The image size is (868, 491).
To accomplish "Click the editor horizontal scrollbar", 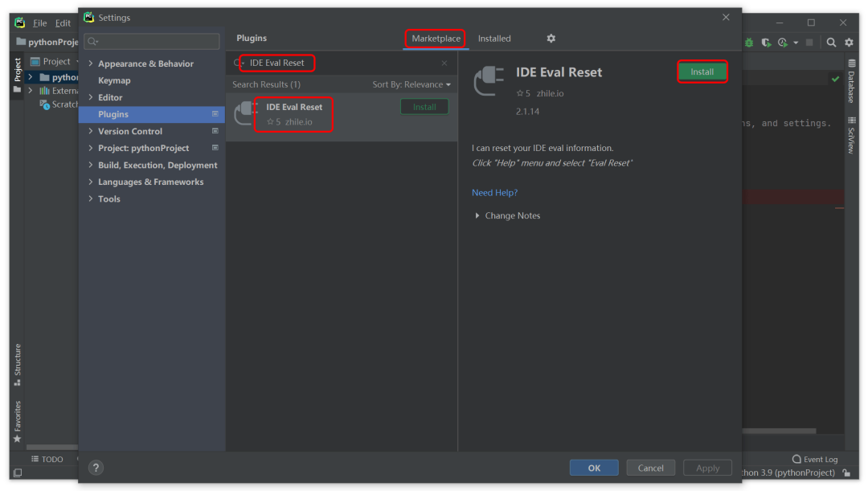I will tap(779, 431).
